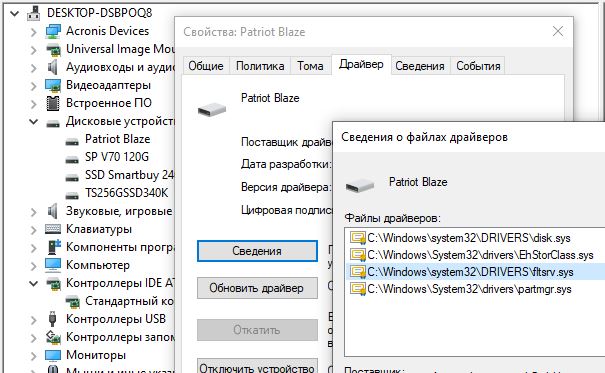The image size is (605, 373).
Task: Expand the Acronis Devices node
Action: [34, 31]
